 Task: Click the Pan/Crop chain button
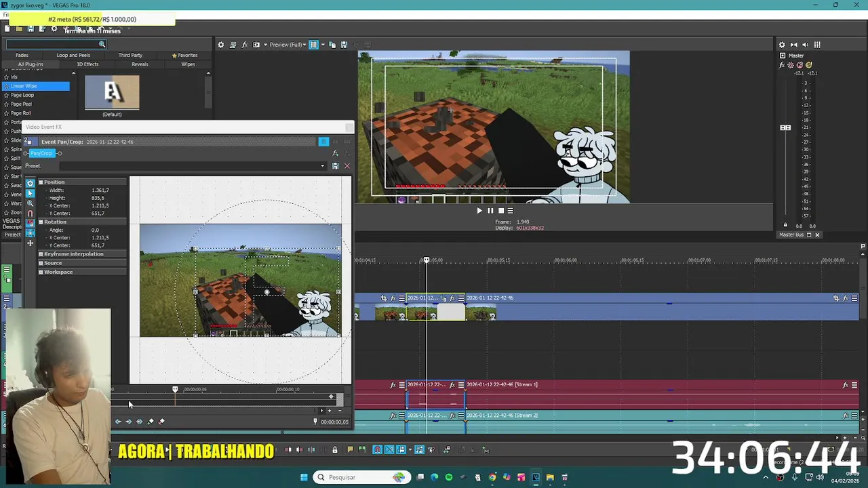[41, 153]
